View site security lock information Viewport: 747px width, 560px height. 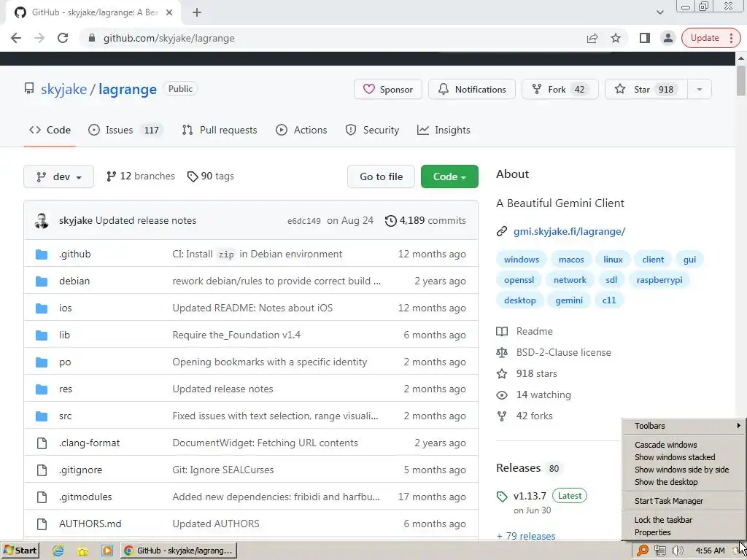click(x=92, y=38)
